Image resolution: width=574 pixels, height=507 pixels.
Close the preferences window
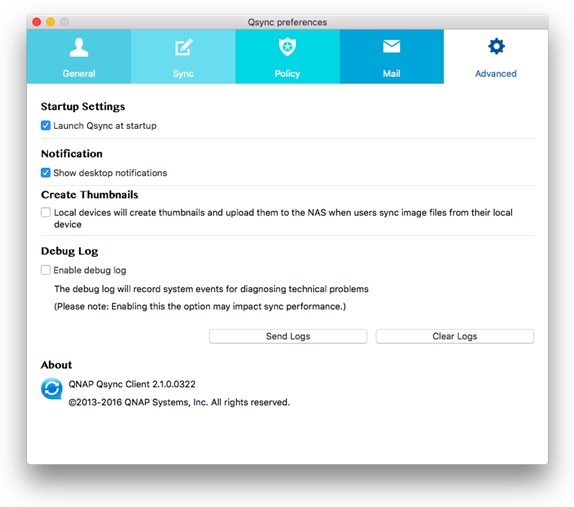point(37,22)
